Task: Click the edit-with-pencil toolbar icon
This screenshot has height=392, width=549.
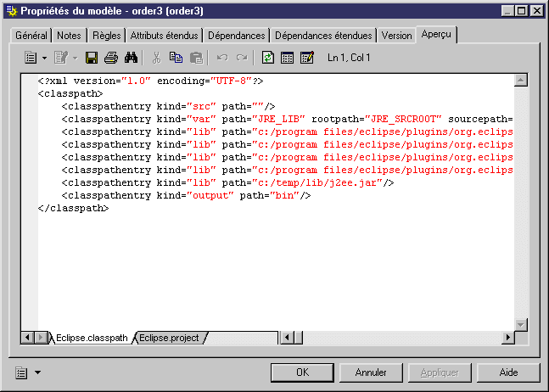Action: click(306, 58)
